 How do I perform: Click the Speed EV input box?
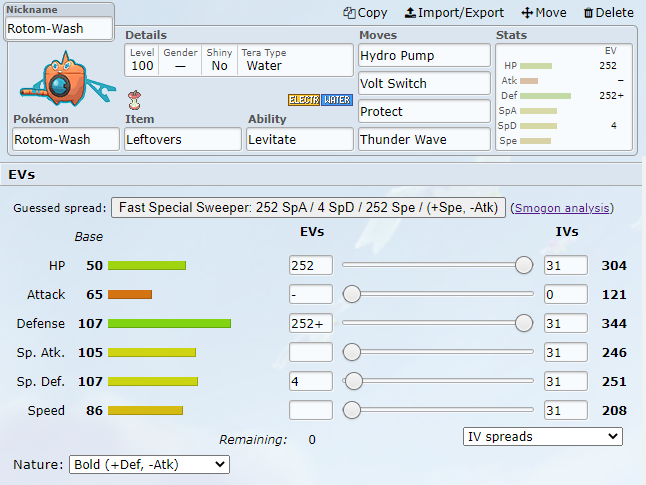click(x=311, y=410)
